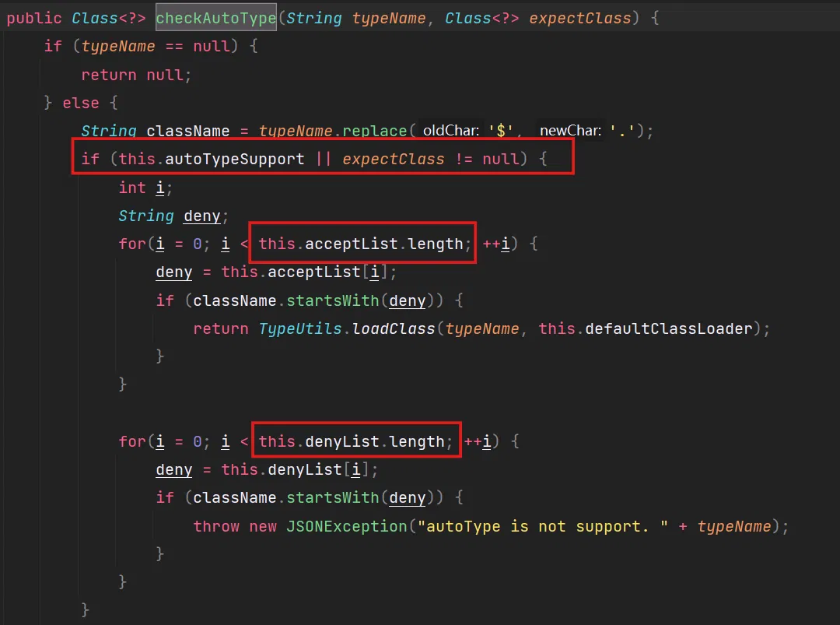This screenshot has height=625, width=840.
Task: Click the newChar parameter hint
Action: click(x=570, y=131)
